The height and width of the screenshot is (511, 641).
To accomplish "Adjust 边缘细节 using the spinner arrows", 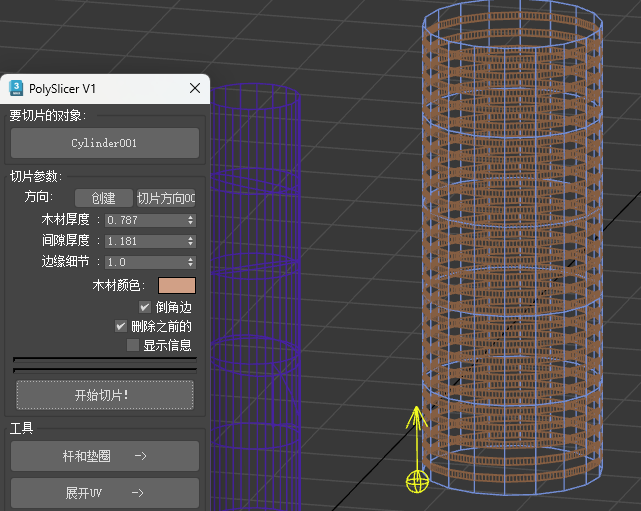I will click(191, 262).
